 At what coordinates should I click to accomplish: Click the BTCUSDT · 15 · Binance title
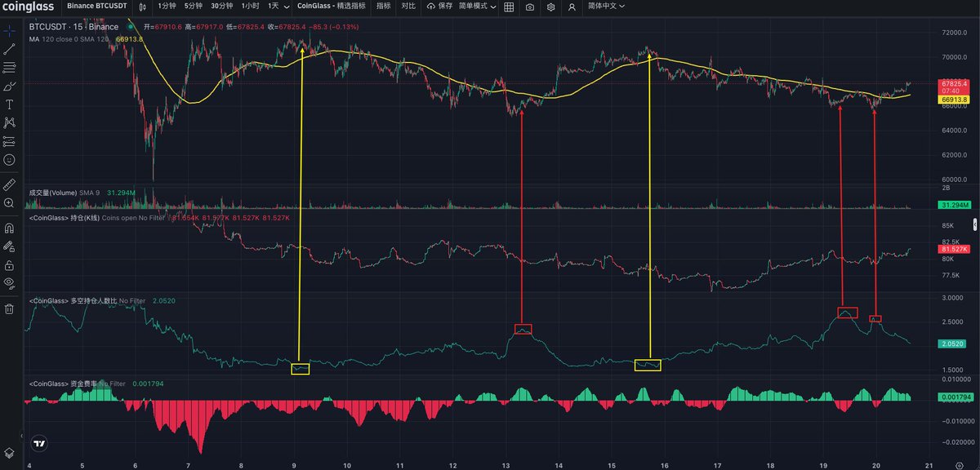tap(75, 27)
